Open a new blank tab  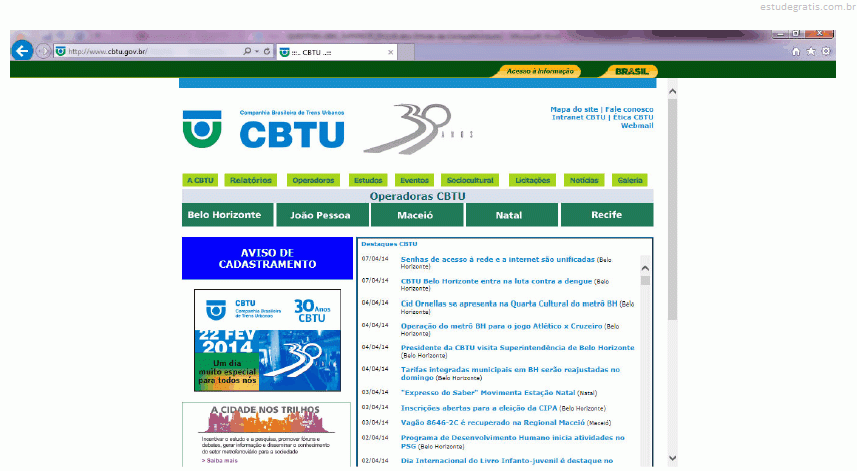point(406,52)
